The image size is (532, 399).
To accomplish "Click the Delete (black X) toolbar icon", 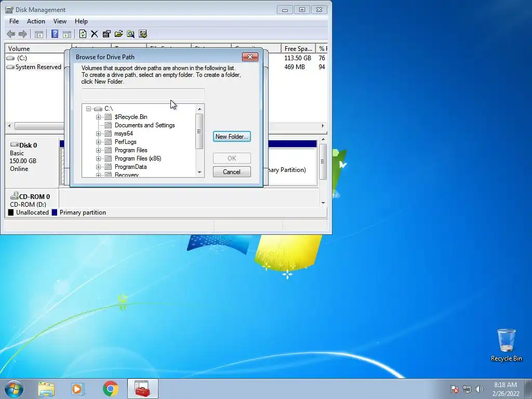I will (x=95, y=34).
